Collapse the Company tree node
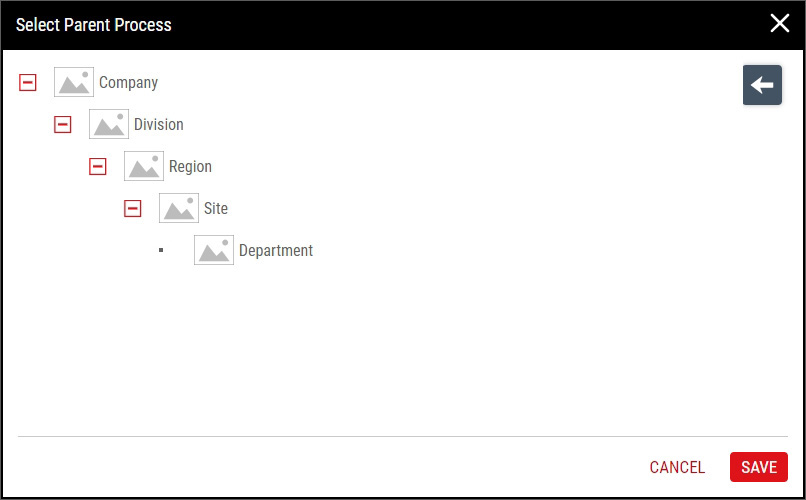Viewport: 806px width, 500px height. coord(28,82)
